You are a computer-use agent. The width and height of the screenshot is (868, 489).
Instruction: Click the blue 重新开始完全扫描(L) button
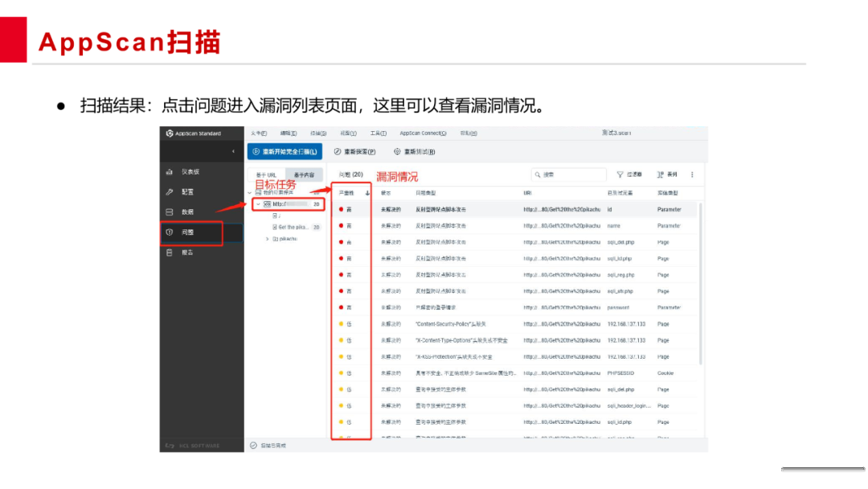pos(285,152)
